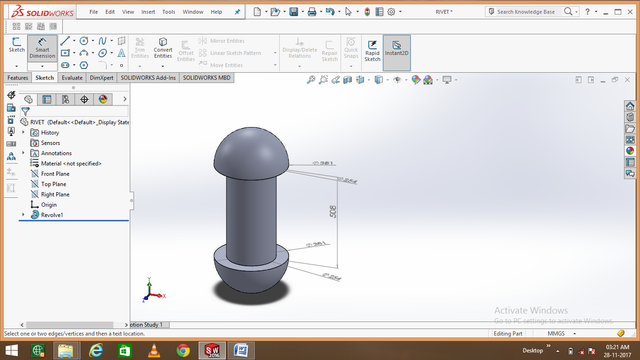Open the Windows Start button
This screenshot has width=640, height=360.
(11, 351)
